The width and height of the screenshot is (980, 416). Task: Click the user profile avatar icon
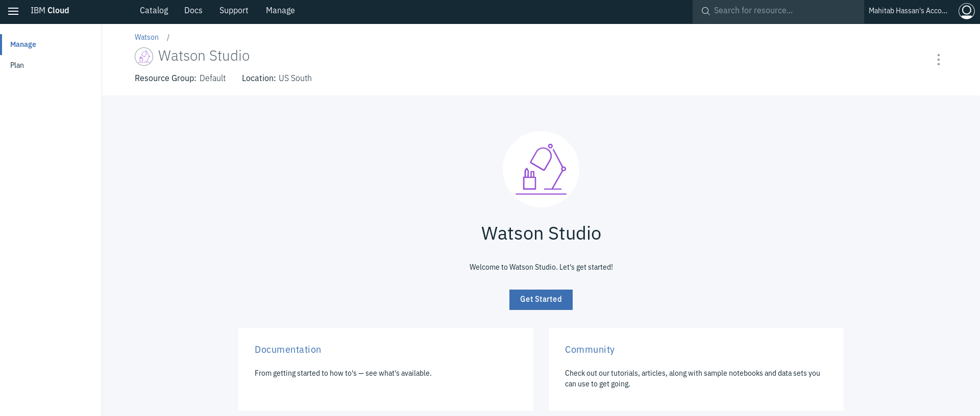coord(966,11)
